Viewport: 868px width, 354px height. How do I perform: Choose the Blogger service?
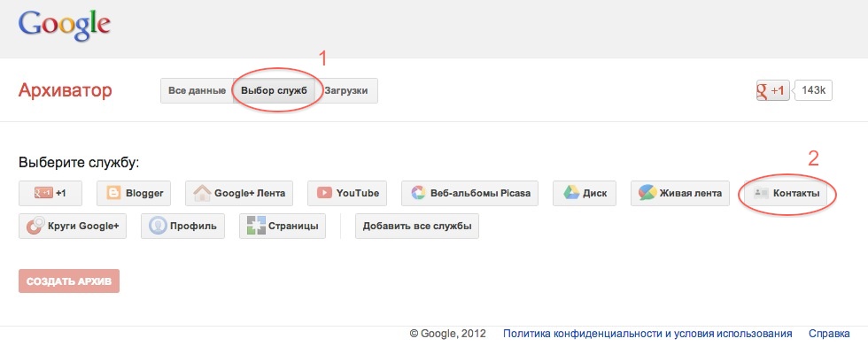click(x=134, y=193)
